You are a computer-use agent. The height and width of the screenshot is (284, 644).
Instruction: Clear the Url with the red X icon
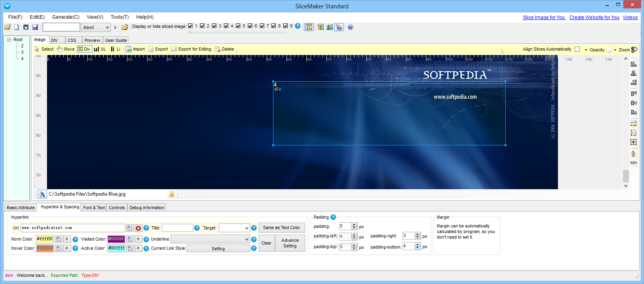coord(138,228)
